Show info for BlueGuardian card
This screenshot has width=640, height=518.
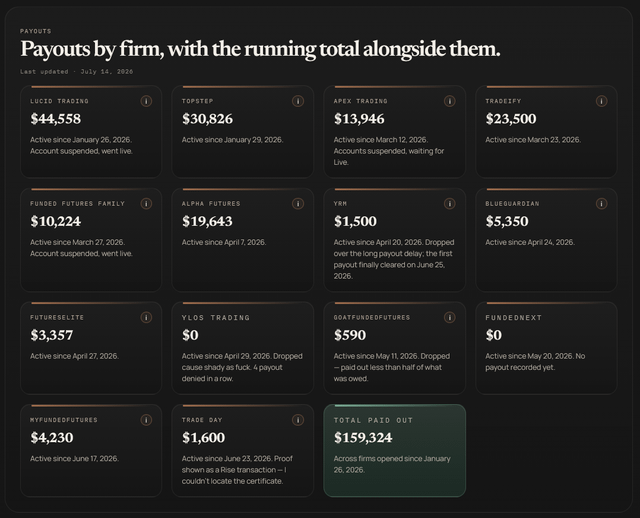(601, 203)
